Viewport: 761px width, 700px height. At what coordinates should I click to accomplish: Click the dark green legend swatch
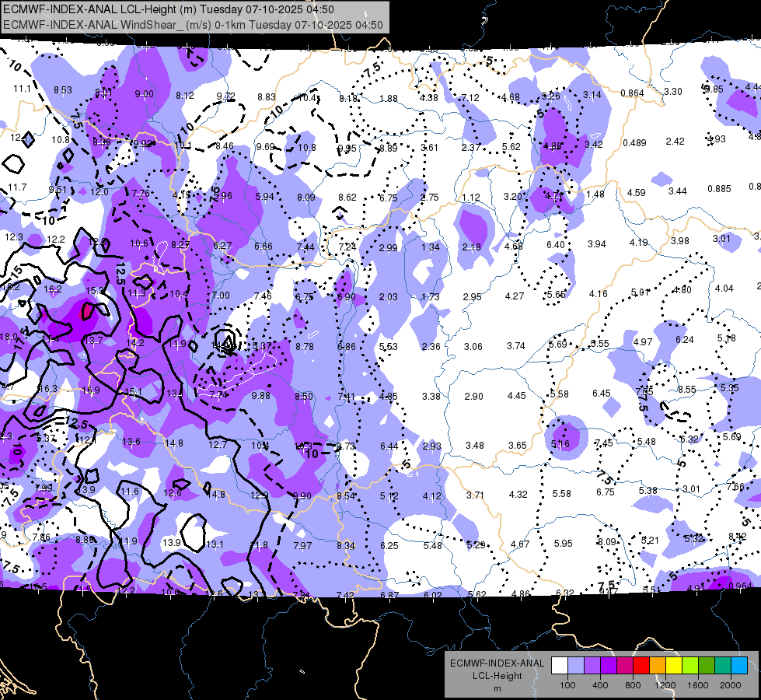click(707, 666)
